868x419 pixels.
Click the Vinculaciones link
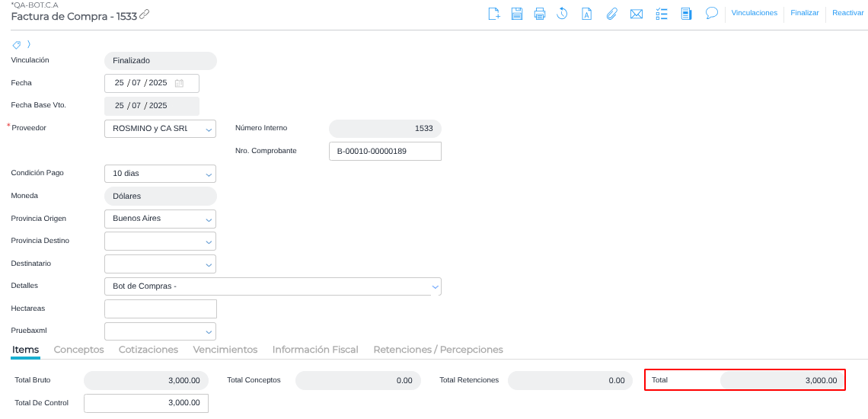pyautogui.click(x=754, y=13)
